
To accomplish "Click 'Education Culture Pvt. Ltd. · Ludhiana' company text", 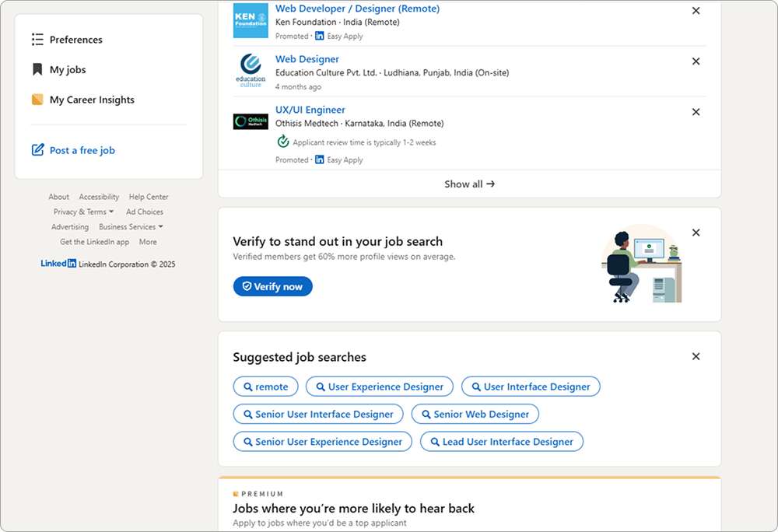I will [x=392, y=73].
